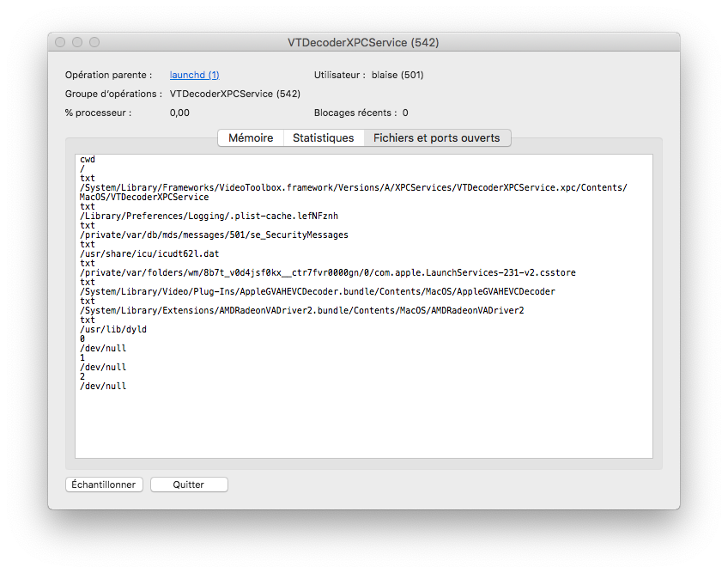This screenshot has height=573, width=728.
Task: Switch to the Statistiques tab
Action: click(323, 138)
